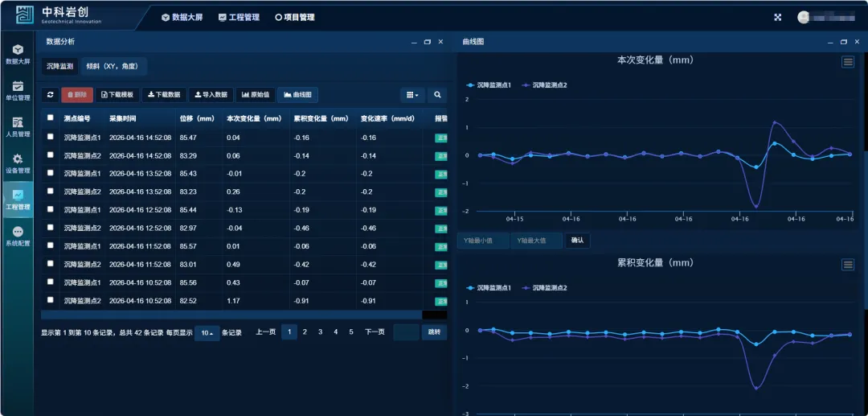Open the 累积变化量 chart menu
The height and width of the screenshot is (416, 868).
[847, 265]
